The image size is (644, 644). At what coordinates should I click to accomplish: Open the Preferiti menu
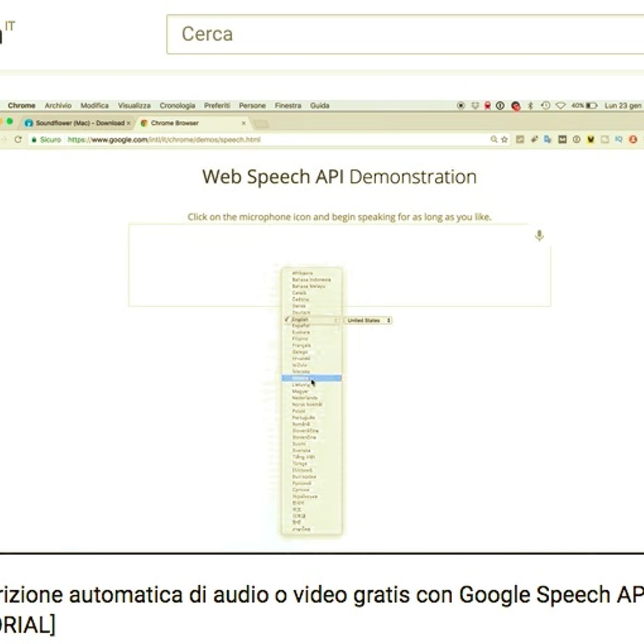click(217, 105)
